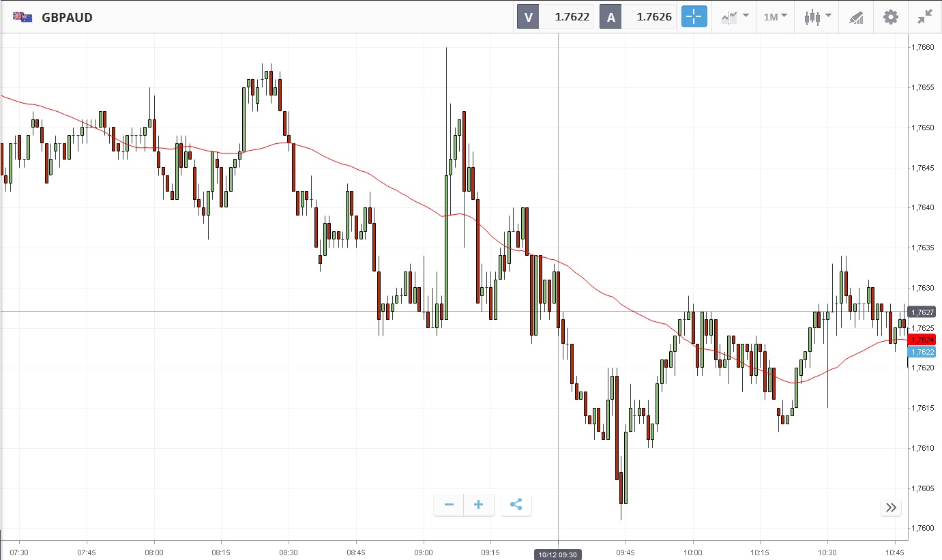
Task: Click the A buy button at 1.7626
Action: click(636, 17)
